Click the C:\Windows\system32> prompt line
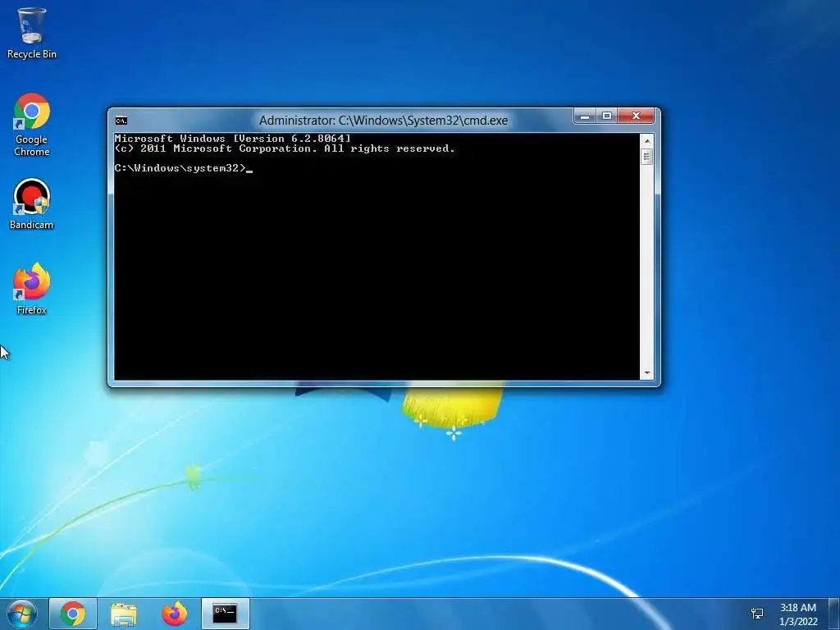840x630 pixels. coord(183,168)
